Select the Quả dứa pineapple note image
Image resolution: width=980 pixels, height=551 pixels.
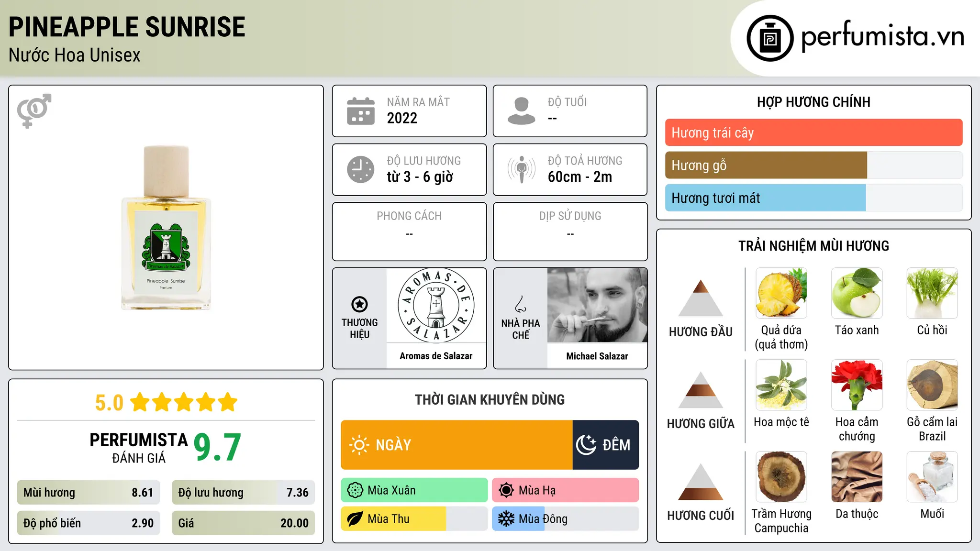click(x=781, y=293)
